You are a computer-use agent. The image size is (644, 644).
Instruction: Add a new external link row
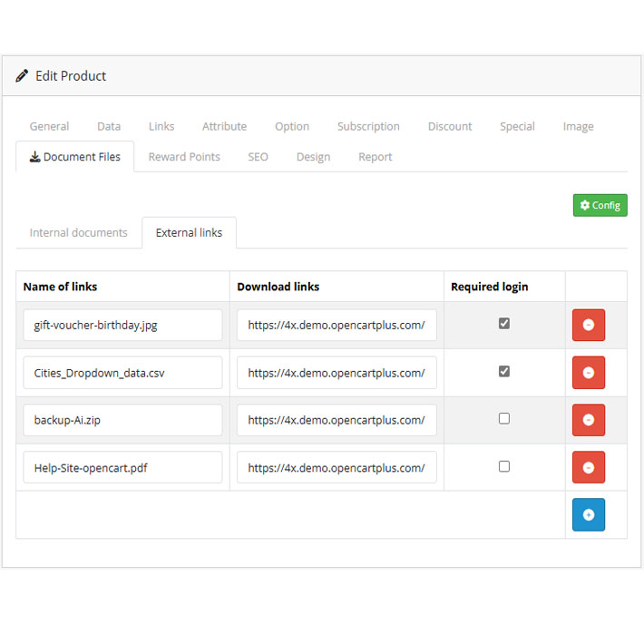click(588, 514)
